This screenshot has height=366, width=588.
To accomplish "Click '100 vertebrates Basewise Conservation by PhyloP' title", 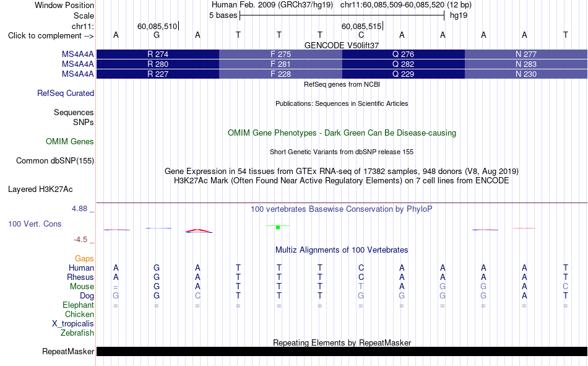I will (x=342, y=209).
